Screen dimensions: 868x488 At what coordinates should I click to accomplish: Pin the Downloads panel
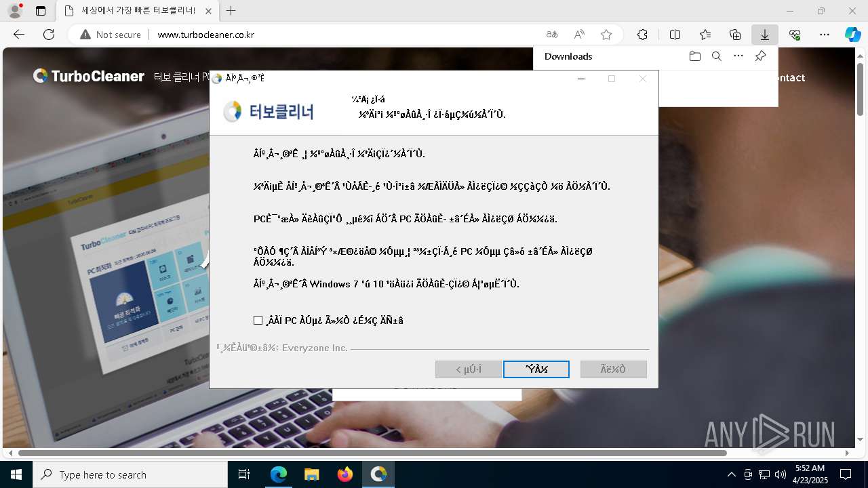(x=760, y=56)
